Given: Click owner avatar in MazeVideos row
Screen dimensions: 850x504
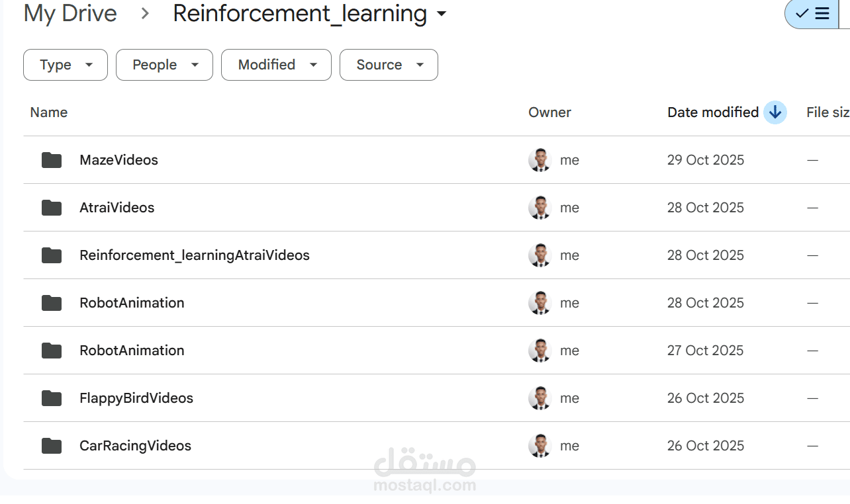Looking at the screenshot, I should pyautogui.click(x=540, y=160).
